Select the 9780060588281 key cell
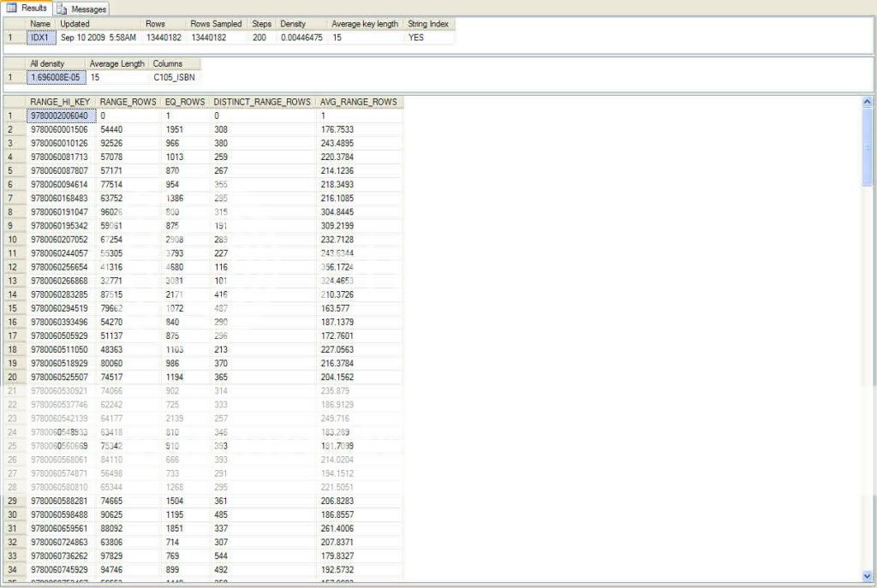This screenshot has width=877, height=588. click(x=61, y=501)
